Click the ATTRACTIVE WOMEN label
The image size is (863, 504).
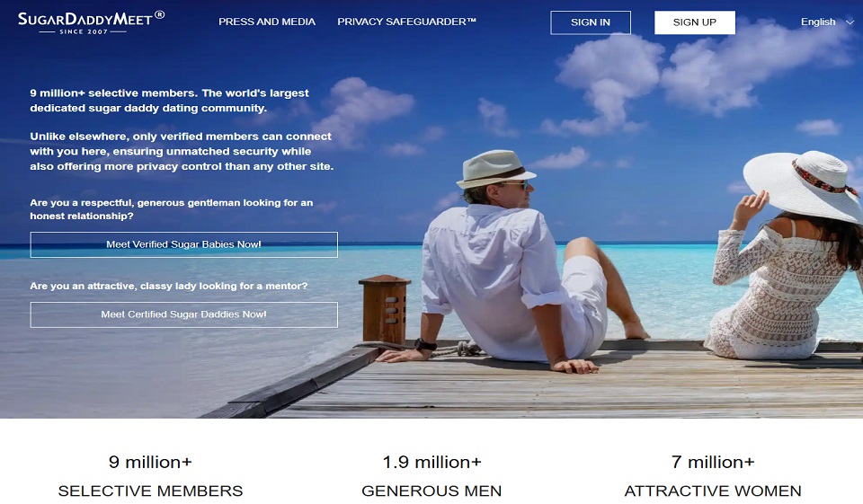tap(713, 491)
